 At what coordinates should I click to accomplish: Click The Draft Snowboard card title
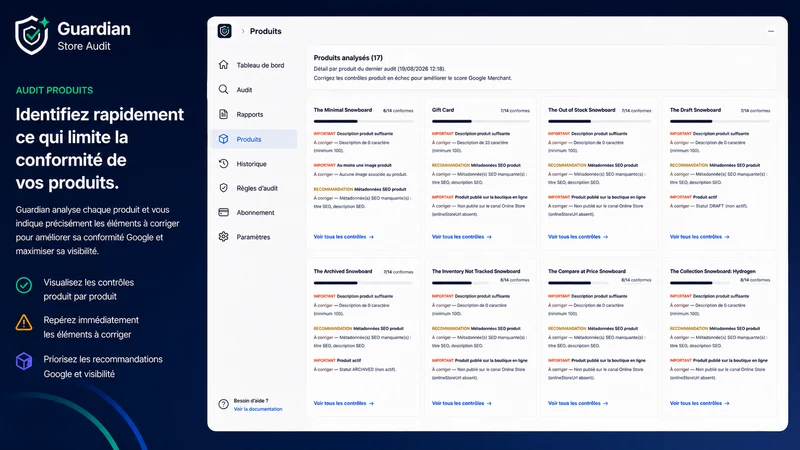pos(695,110)
